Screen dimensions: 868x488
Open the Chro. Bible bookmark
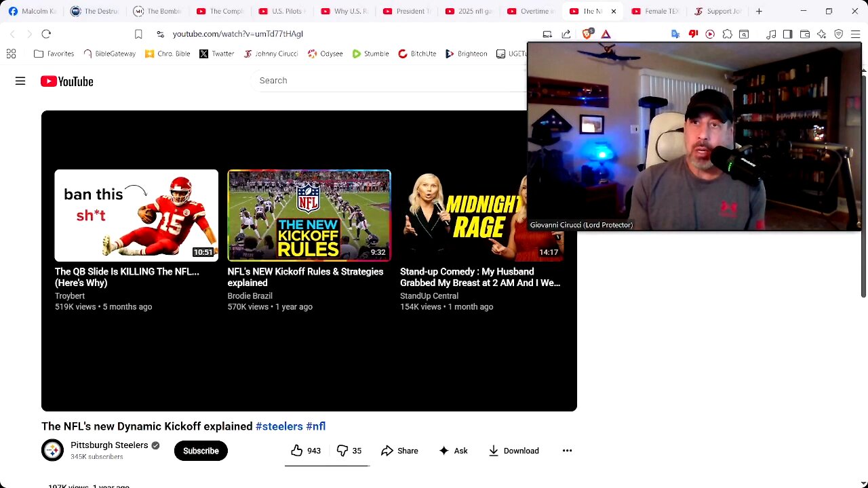coord(167,54)
